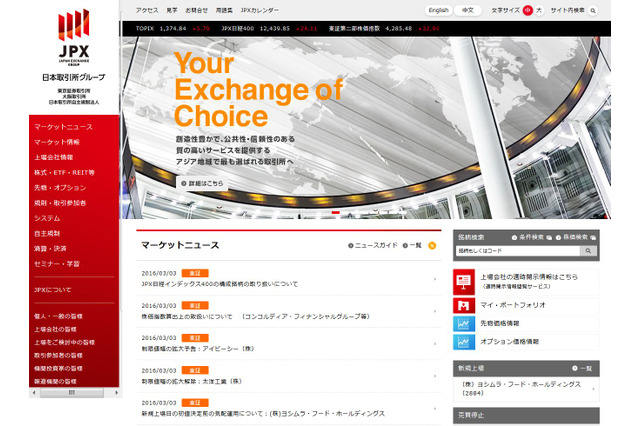Open マーケット情報 in red sidebar
This screenshot has height=426, width=640.
point(57,142)
